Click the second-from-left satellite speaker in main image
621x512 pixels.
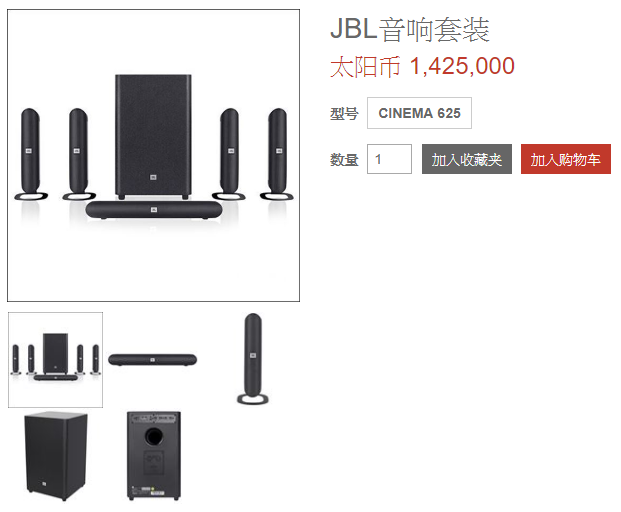coord(79,154)
